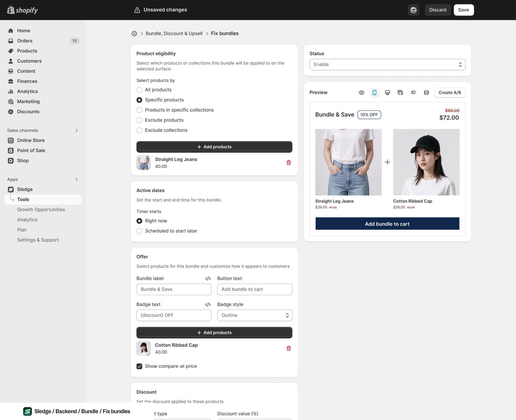Select Products in specific collections radio

[x=139, y=110]
